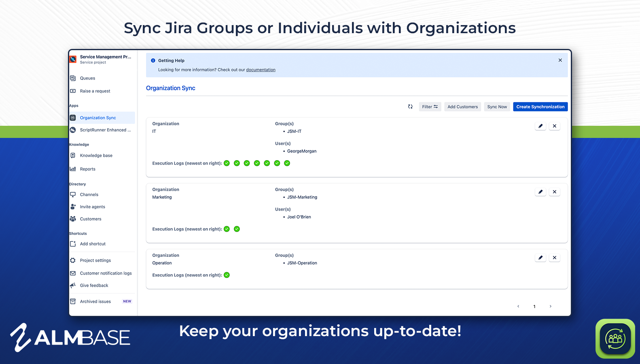The height and width of the screenshot is (364, 640).
Task: Click the Organization Sync heading
Action: (x=171, y=88)
